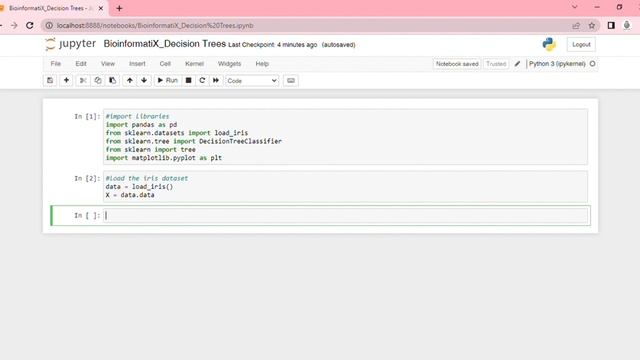
Task: Open the Cell menu
Action: 165,64
